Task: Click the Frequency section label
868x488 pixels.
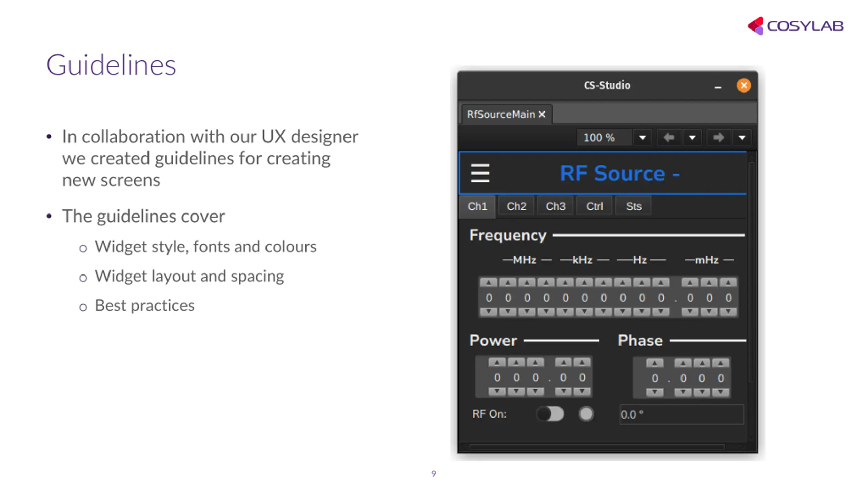Action: point(508,235)
